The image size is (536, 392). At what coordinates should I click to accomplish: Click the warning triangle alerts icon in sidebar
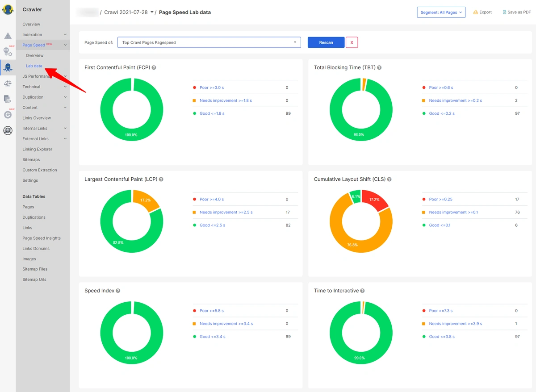click(8, 36)
